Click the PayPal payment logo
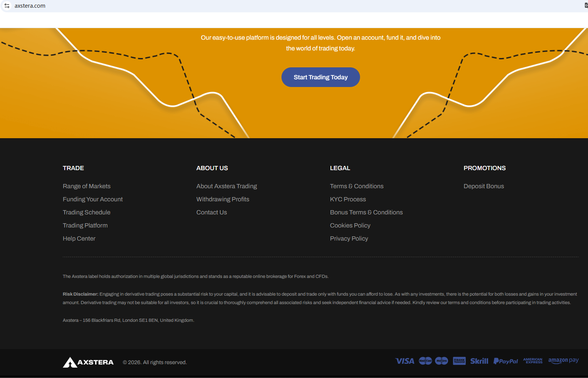This screenshot has width=588, height=378. (x=506, y=361)
